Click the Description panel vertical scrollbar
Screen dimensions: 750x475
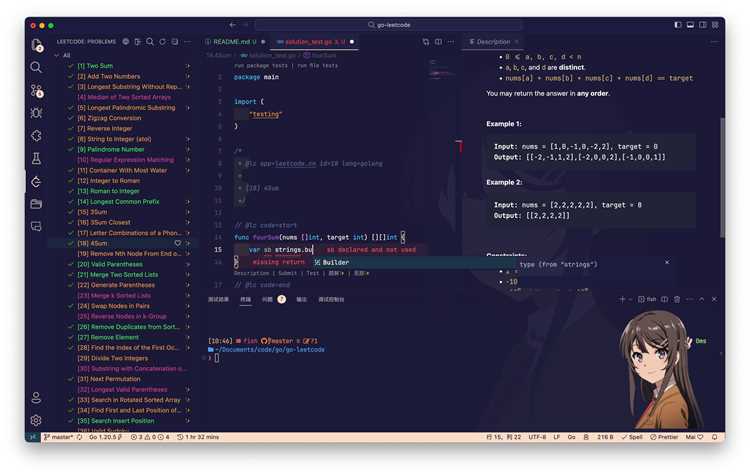coord(722,176)
